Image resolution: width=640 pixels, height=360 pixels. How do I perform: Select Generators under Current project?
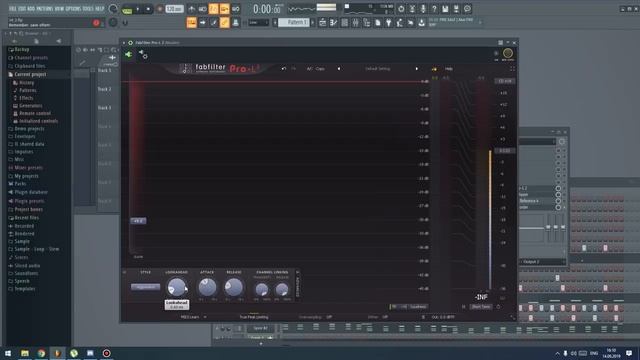coord(31,106)
